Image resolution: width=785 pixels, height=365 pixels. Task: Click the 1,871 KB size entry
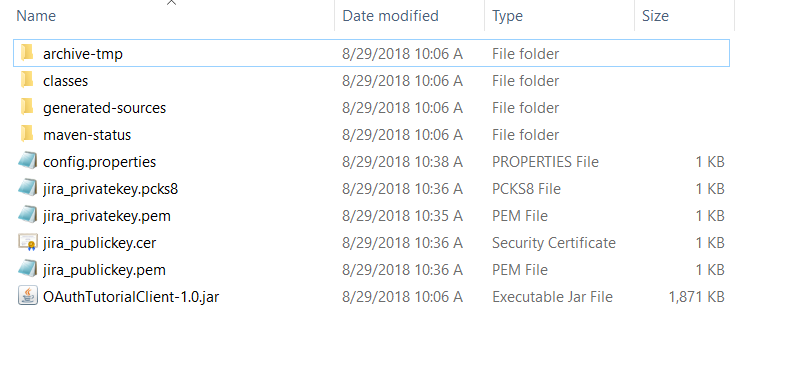[696, 297]
